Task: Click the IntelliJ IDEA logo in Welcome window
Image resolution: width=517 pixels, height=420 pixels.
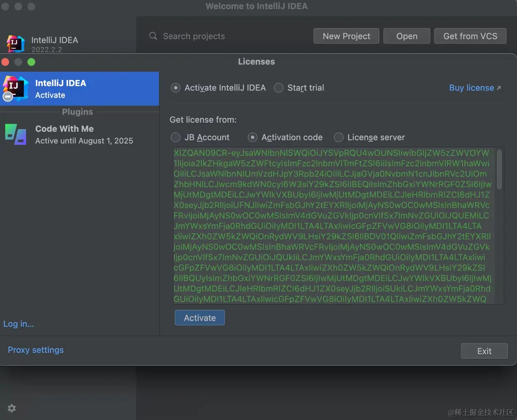Action: 16,44
